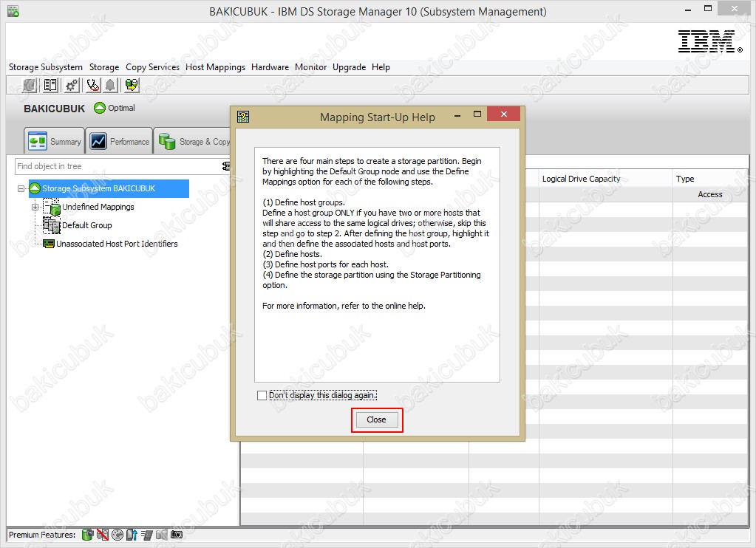Click the green cylinder with camera premium icon
Viewport: 756px width, 548px height.
click(x=87, y=535)
